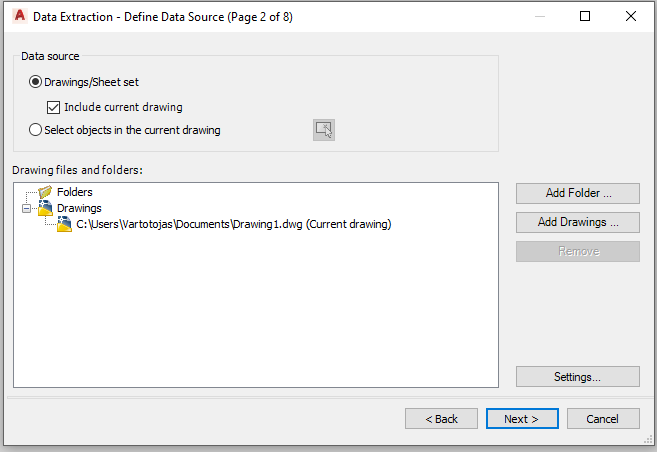Cancel the Data Extraction wizard

(x=603, y=418)
